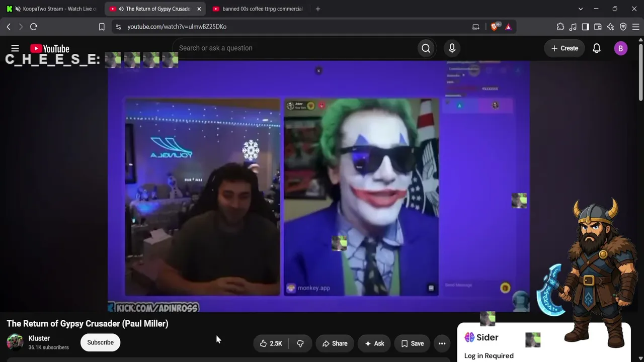Image resolution: width=644 pixels, height=362 pixels.
Task: Open more actions three-dot menu
Action: click(x=442, y=343)
